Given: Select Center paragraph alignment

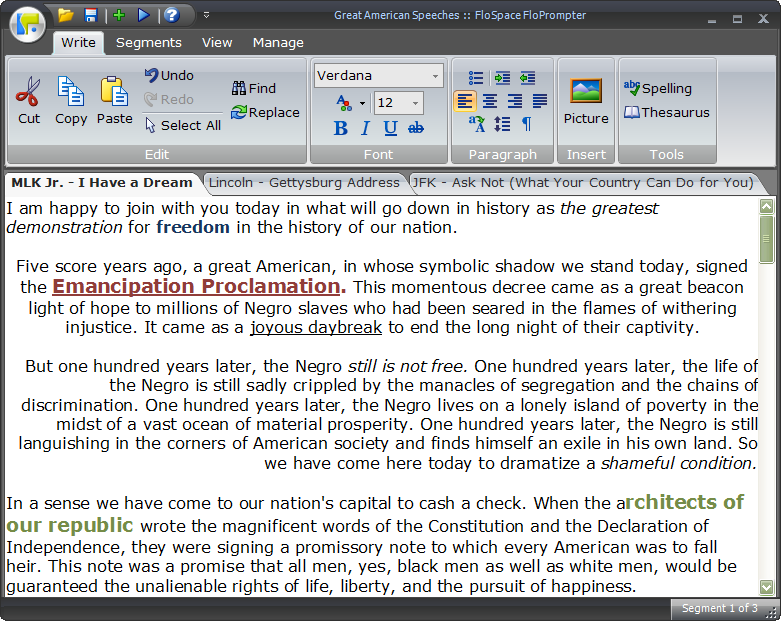Looking at the screenshot, I should tap(490, 101).
